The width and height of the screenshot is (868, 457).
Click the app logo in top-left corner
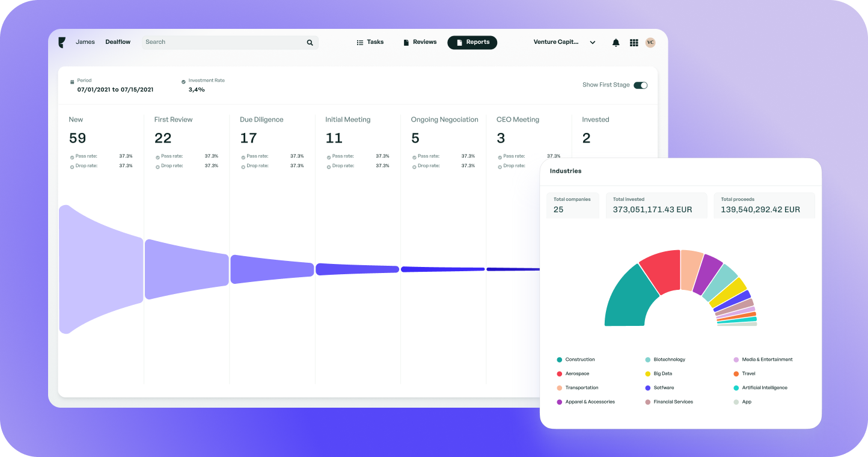[x=61, y=42]
